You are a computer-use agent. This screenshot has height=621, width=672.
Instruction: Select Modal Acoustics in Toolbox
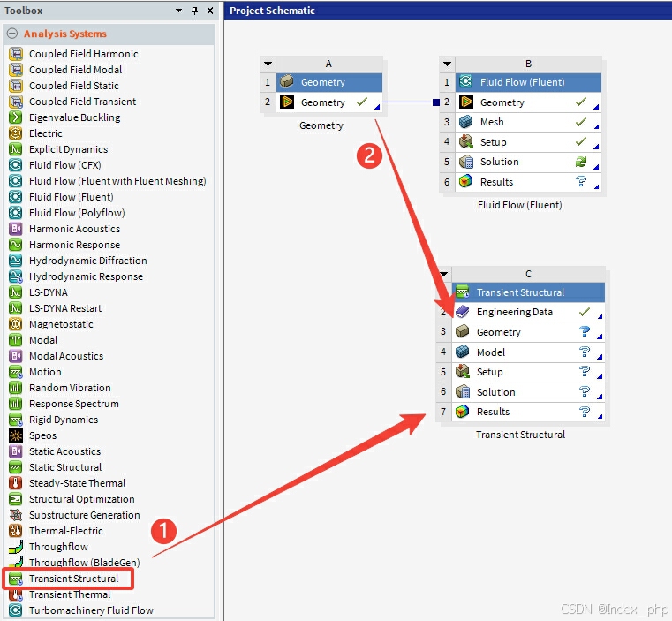[x=66, y=356]
